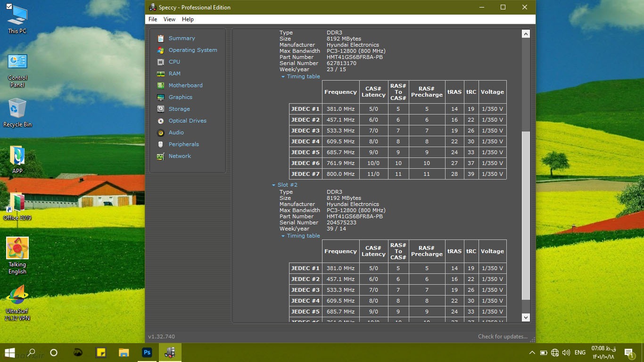Collapse Slot #2 Timing table
Screen dimensions: 644x362
coord(283,236)
